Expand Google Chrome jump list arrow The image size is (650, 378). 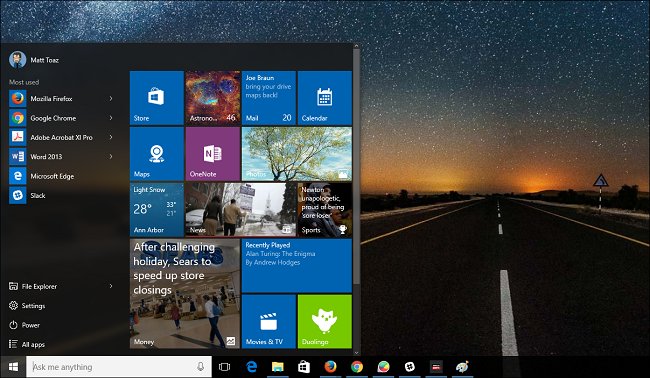(x=111, y=118)
